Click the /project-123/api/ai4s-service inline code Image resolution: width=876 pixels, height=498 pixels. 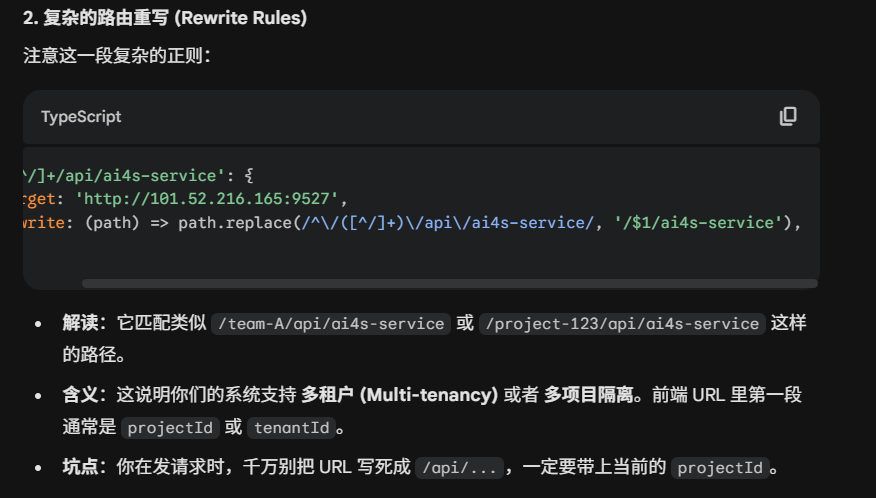(623, 323)
